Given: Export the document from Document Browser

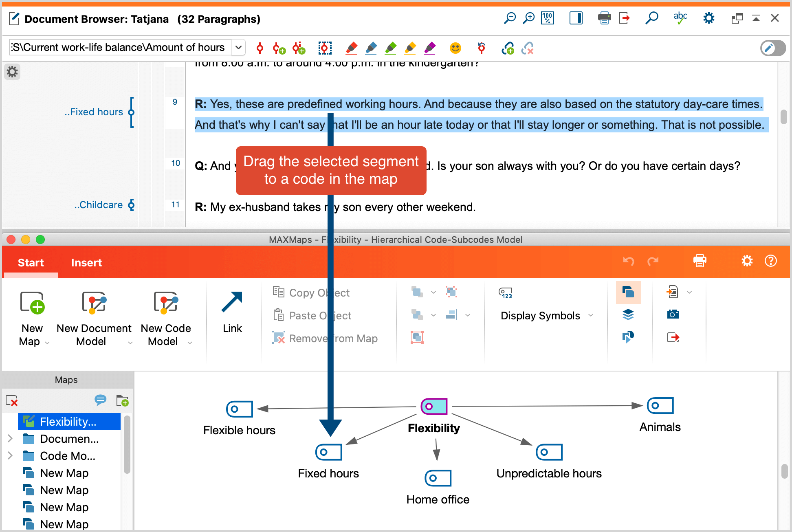Looking at the screenshot, I should coord(624,18).
